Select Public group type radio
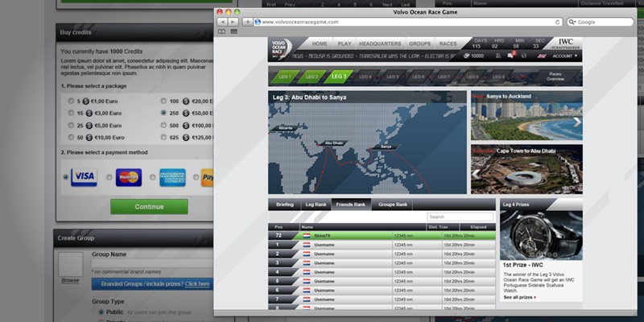644x322 pixels. click(x=101, y=312)
